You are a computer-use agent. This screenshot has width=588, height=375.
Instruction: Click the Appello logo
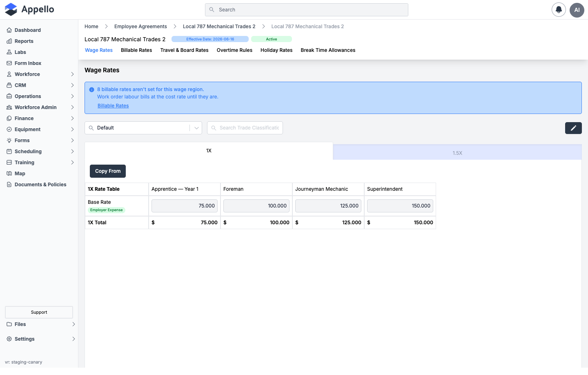[29, 9]
